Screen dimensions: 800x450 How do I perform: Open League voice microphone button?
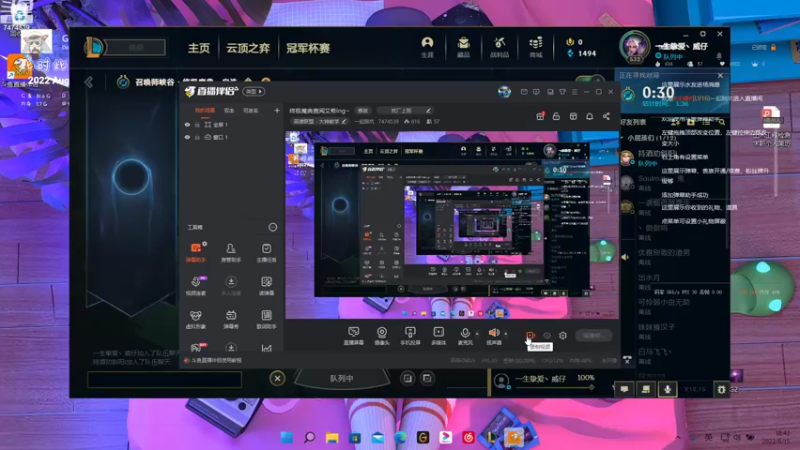click(667, 389)
